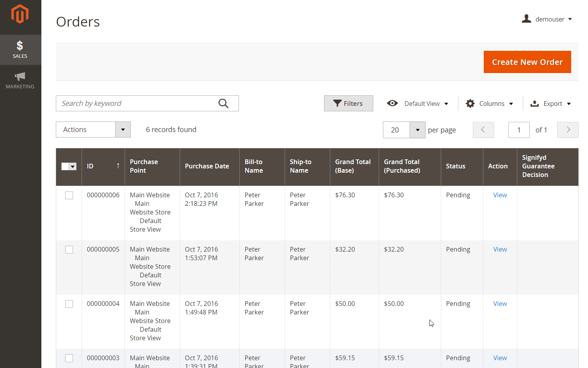The image size is (588, 368).
Task: Click the Search by keyword field
Action: click(137, 104)
